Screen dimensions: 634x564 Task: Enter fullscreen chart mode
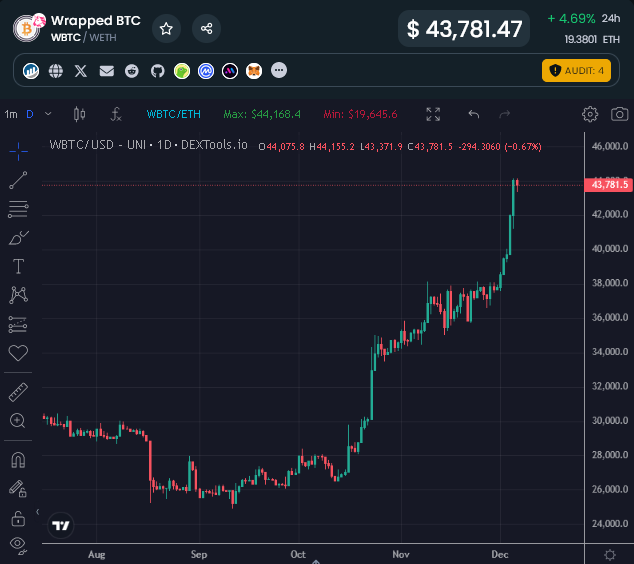coord(433,114)
